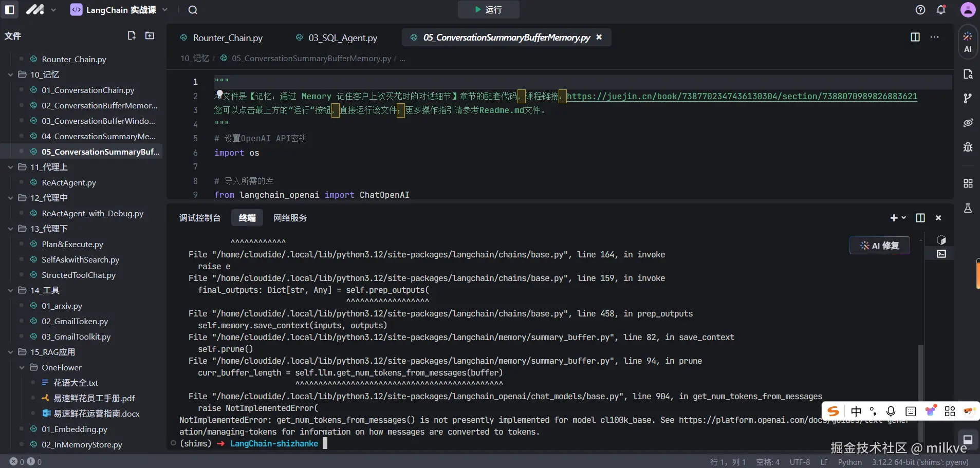Viewport: 980px width, 468px height.
Task: Switch to the 03_SQL_Agent.py tab
Action: point(342,38)
